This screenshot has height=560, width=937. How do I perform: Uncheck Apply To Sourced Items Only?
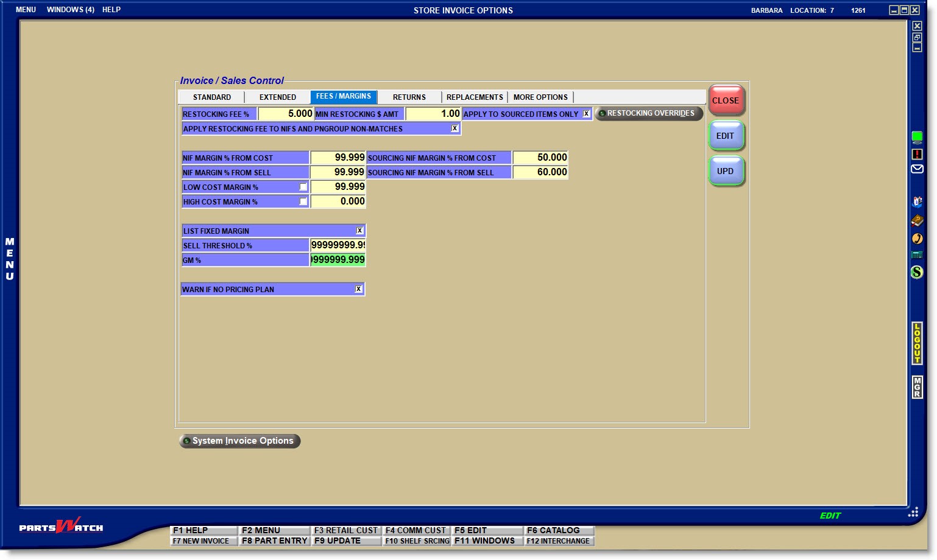click(x=586, y=114)
